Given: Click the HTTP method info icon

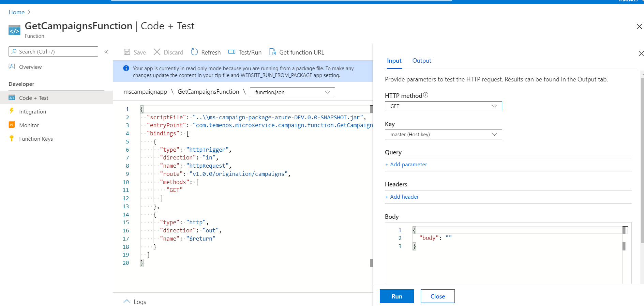Looking at the screenshot, I should (425, 95).
